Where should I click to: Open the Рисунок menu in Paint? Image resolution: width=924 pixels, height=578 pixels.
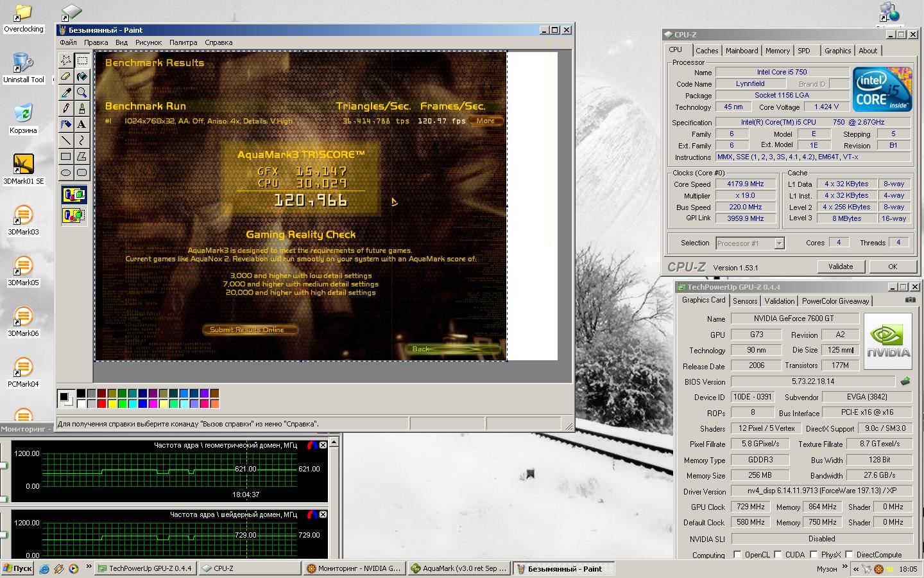(148, 42)
